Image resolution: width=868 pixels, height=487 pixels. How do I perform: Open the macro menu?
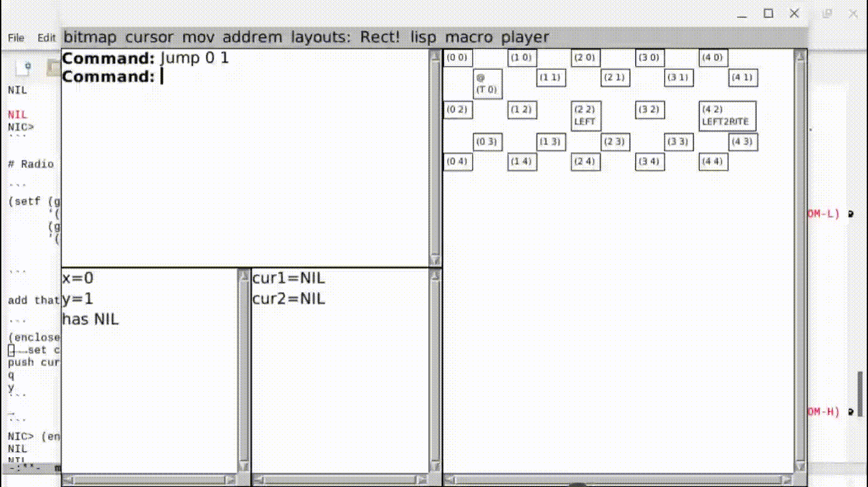click(x=469, y=37)
